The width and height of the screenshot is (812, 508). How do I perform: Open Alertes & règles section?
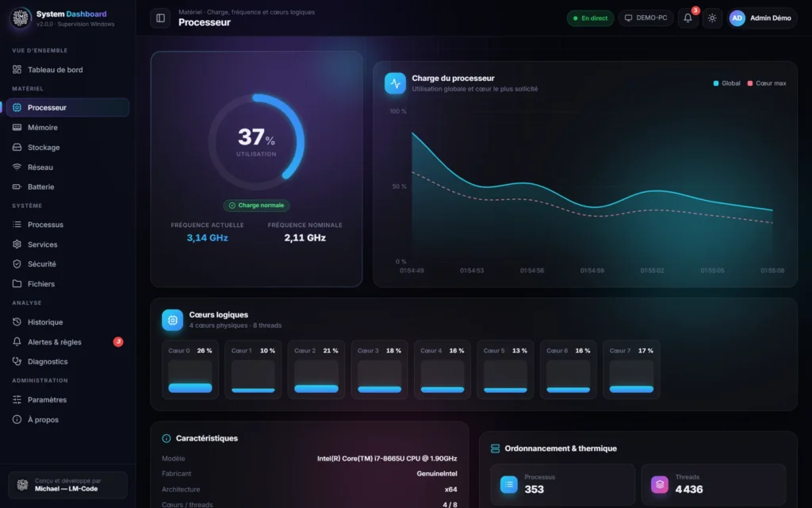pos(68,341)
